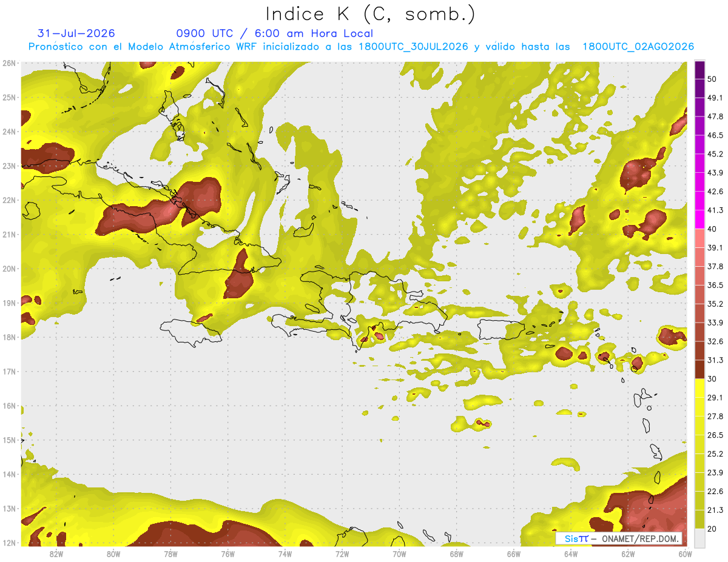728x562 pixels.
Task: Click the 49.1 value on the color scale
Action: [x=715, y=98]
